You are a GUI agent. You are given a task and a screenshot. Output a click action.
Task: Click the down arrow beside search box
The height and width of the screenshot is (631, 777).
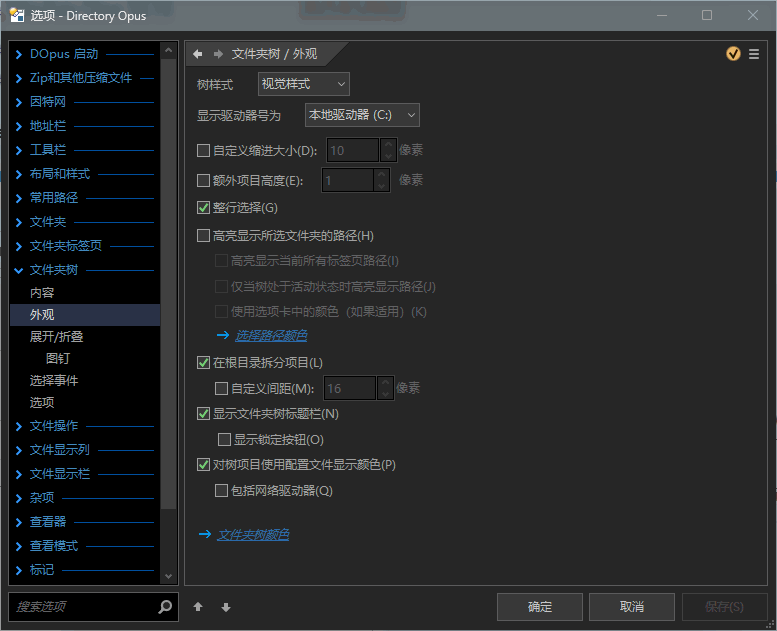[x=226, y=607]
